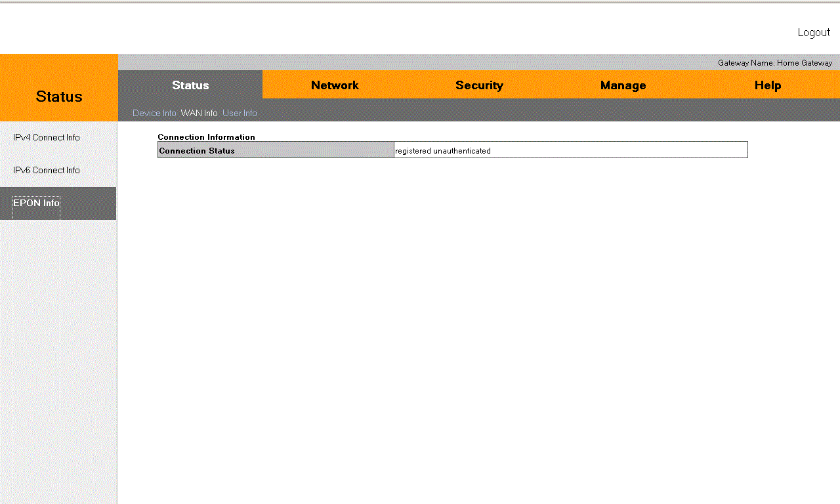Open the User Info submenu
This screenshot has height=504, width=840.
(x=240, y=114)
